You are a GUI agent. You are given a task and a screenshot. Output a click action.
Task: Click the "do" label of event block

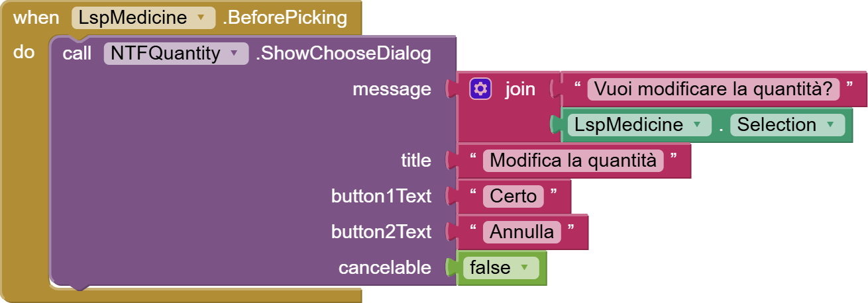click(x=24, y=52)
